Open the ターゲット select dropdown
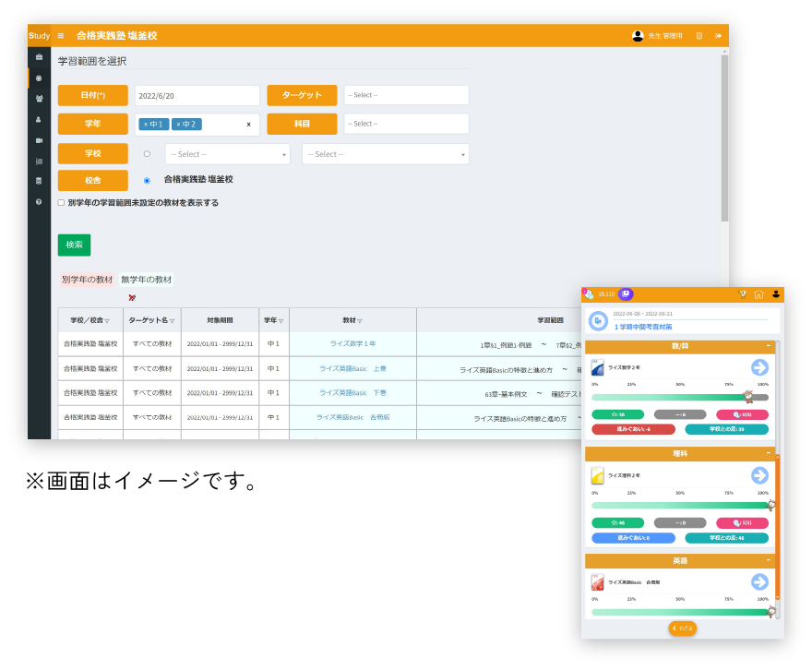The image size is (812, 670). (406, 96)
